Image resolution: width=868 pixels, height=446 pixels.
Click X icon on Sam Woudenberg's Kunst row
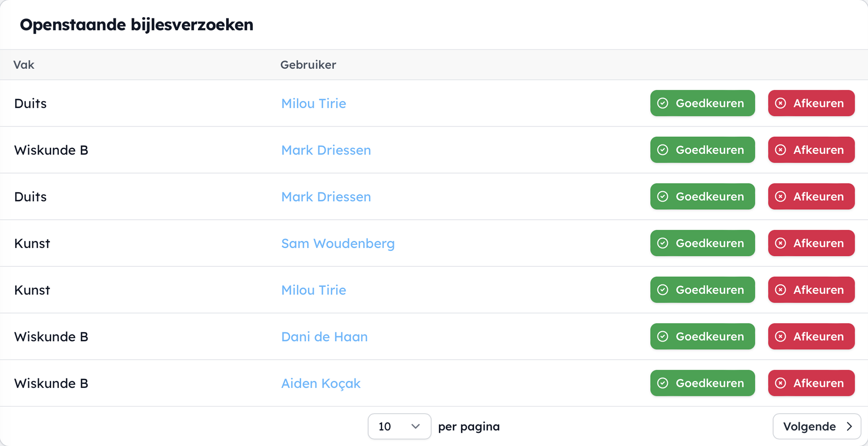coord(781,243)
